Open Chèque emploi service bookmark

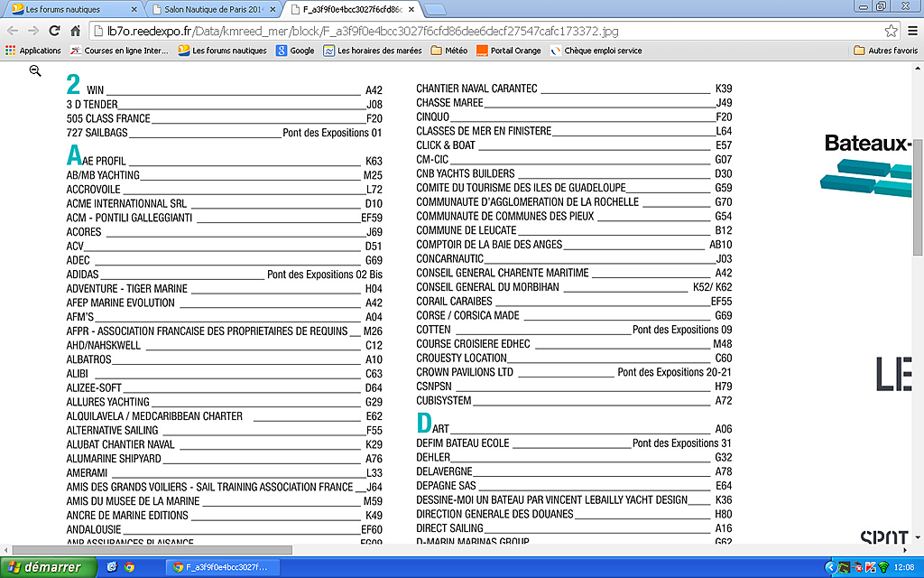pos(596,51)
